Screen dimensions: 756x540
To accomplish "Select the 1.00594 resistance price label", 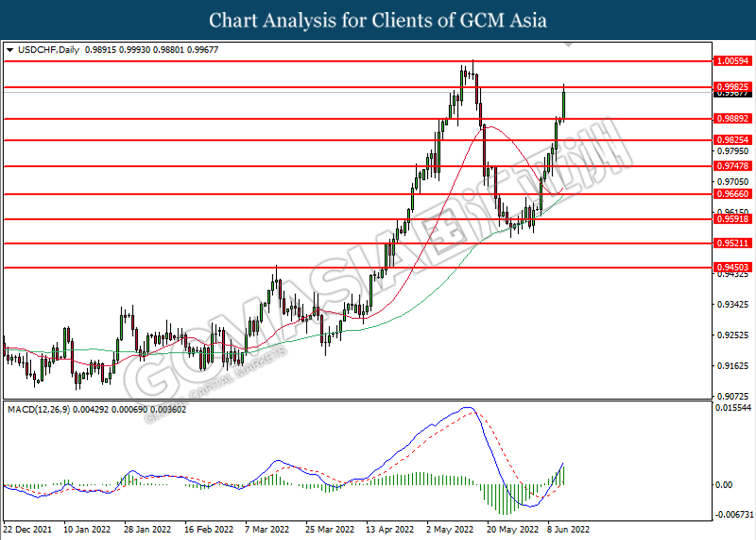I will 733,61.
